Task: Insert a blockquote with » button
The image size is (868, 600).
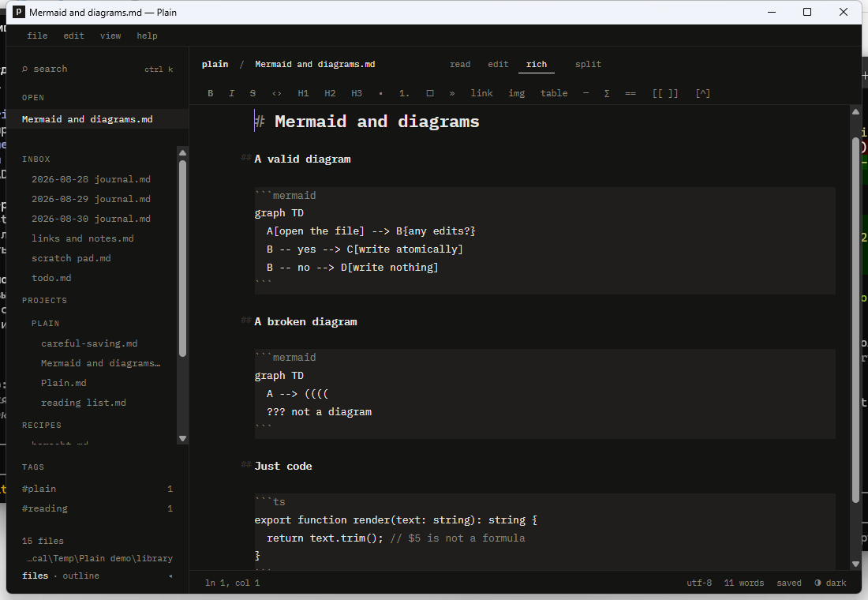Action: tap(452, 93)
